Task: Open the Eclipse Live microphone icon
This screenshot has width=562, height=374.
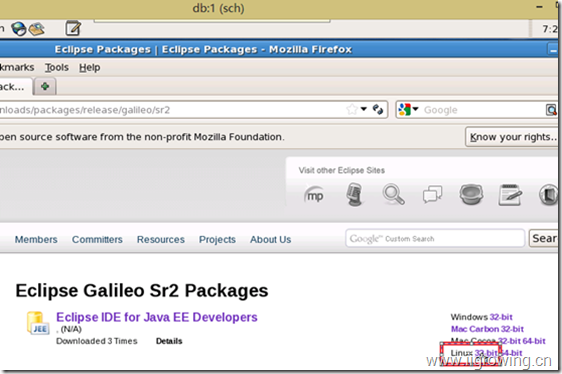Action: (354, 194)
